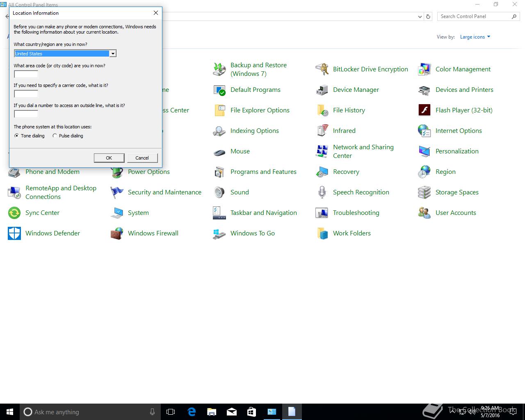Expand the address bar history dropdown
This screenshot has height=420, width=525.
(420, 16)
